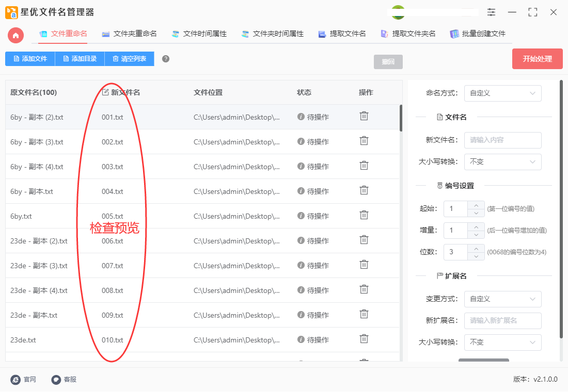Click the list scrollbar on the right

click(402, 119)
